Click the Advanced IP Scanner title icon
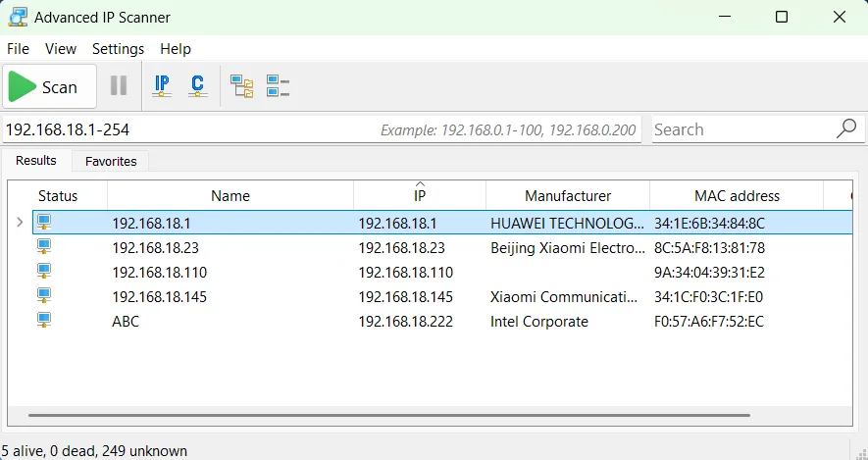This screenshot has width=868, height=460. click(x=18, y=17)
